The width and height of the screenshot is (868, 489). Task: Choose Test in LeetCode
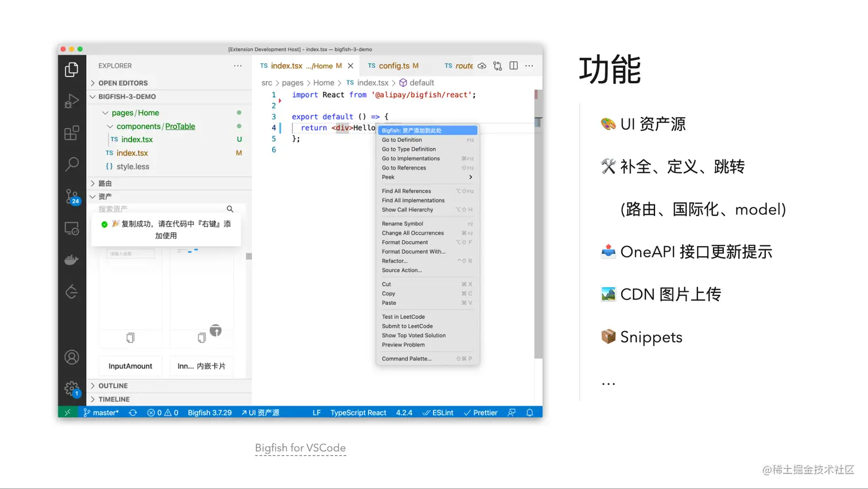click(x=427, y=317)
